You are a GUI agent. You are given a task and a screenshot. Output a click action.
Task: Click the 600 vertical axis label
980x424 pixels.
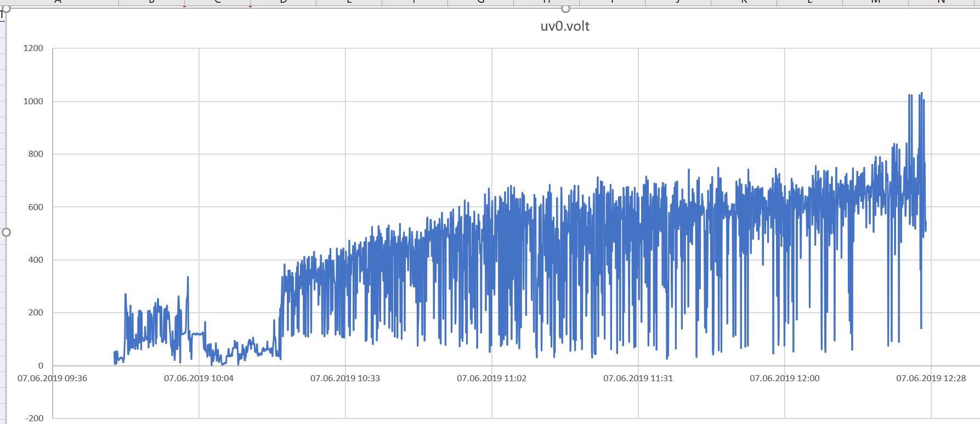click(x=36, y=207)
